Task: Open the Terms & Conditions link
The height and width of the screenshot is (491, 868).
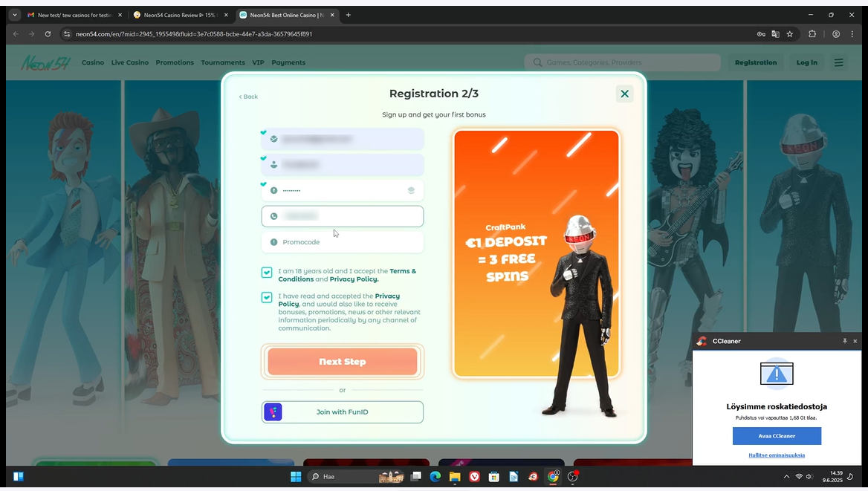Action: tap(347, 275)
